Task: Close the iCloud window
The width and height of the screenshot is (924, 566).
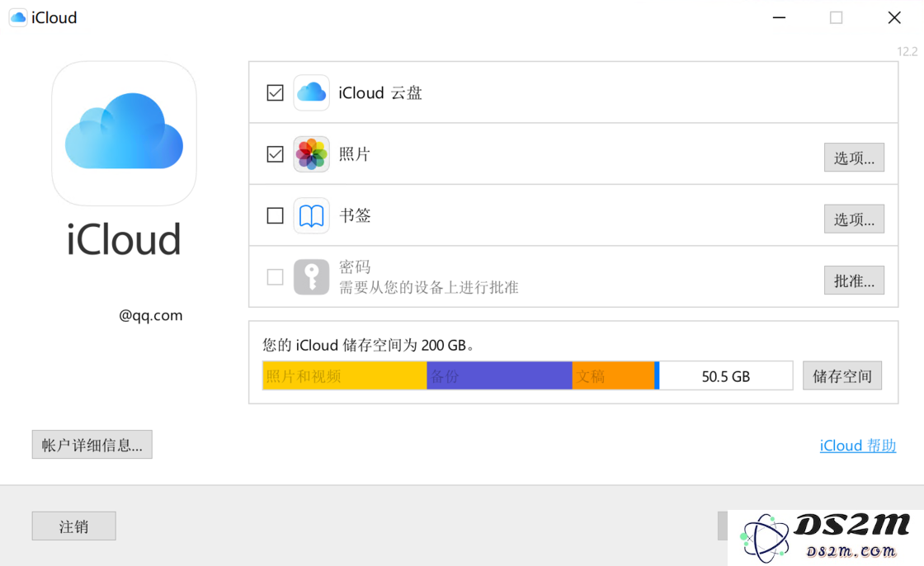Action: (x=894, y=17)
